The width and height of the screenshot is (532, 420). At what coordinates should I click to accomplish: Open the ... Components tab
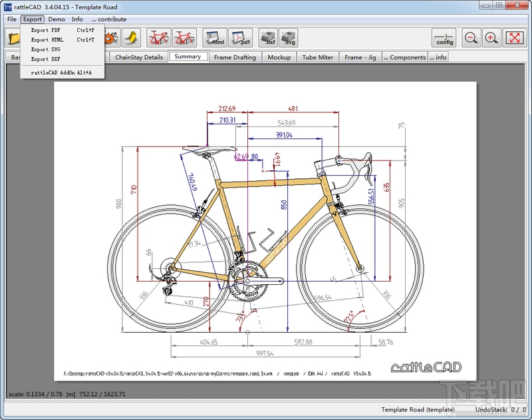click(404, 57)
